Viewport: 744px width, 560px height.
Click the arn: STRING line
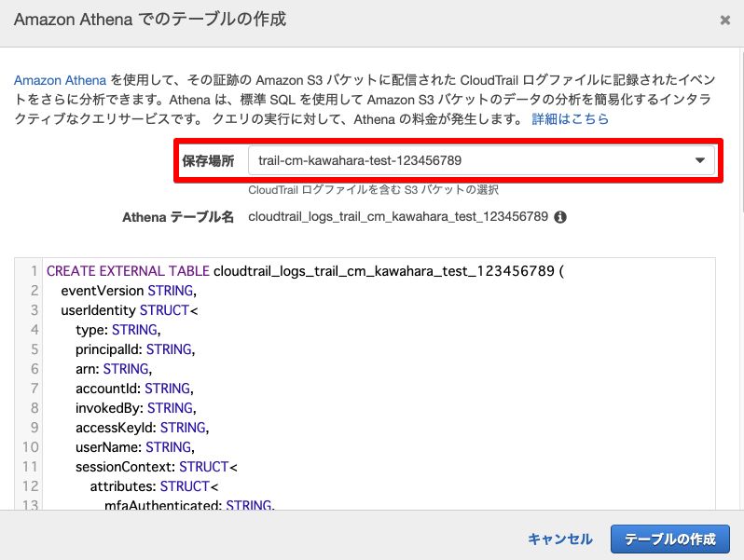pos(114,369)
